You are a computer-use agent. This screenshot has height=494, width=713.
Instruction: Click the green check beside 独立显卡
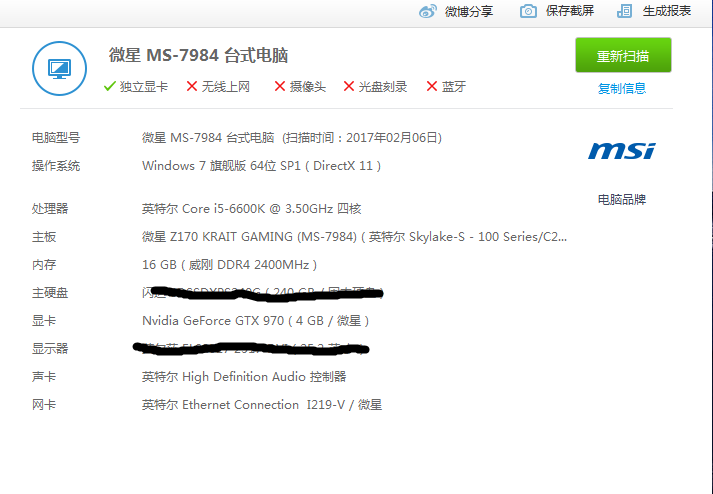(x=110, y=86)
